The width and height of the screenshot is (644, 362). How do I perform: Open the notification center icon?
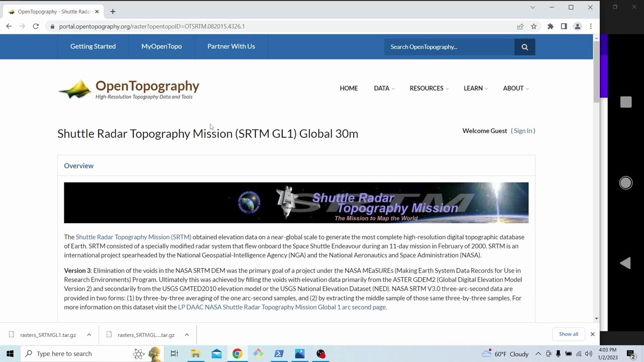631,353
